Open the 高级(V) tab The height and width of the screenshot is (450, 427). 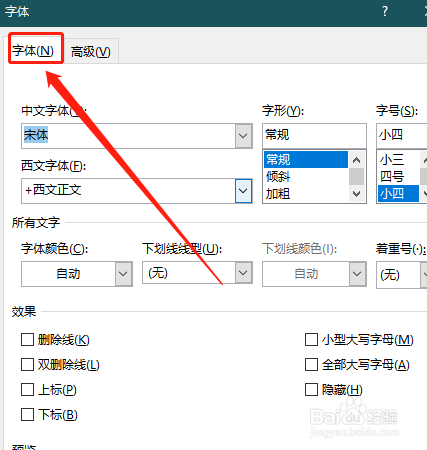90,52
